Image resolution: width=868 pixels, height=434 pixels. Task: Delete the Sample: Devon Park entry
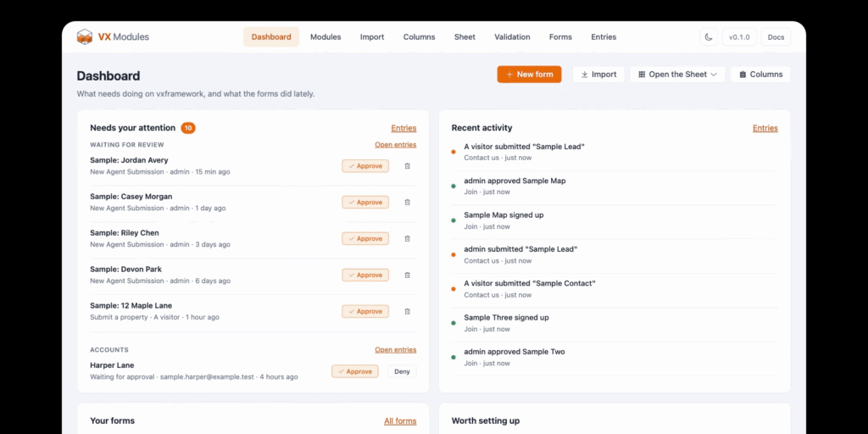point(408,275)
